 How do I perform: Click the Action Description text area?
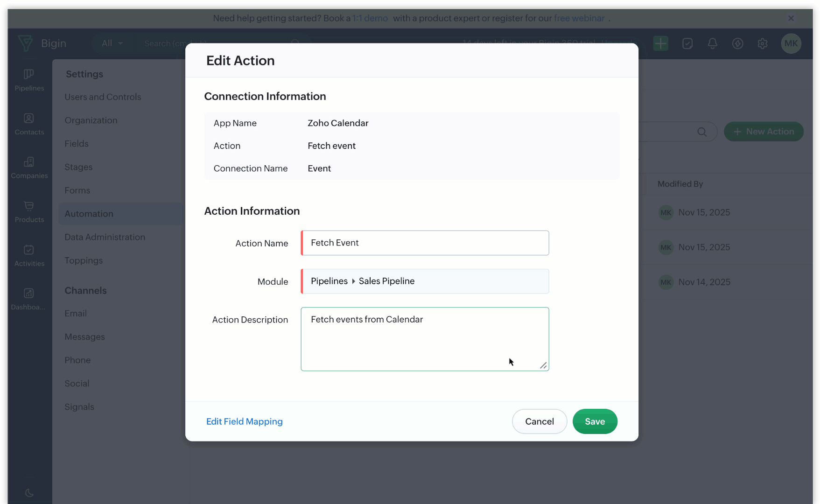(425, 339)
